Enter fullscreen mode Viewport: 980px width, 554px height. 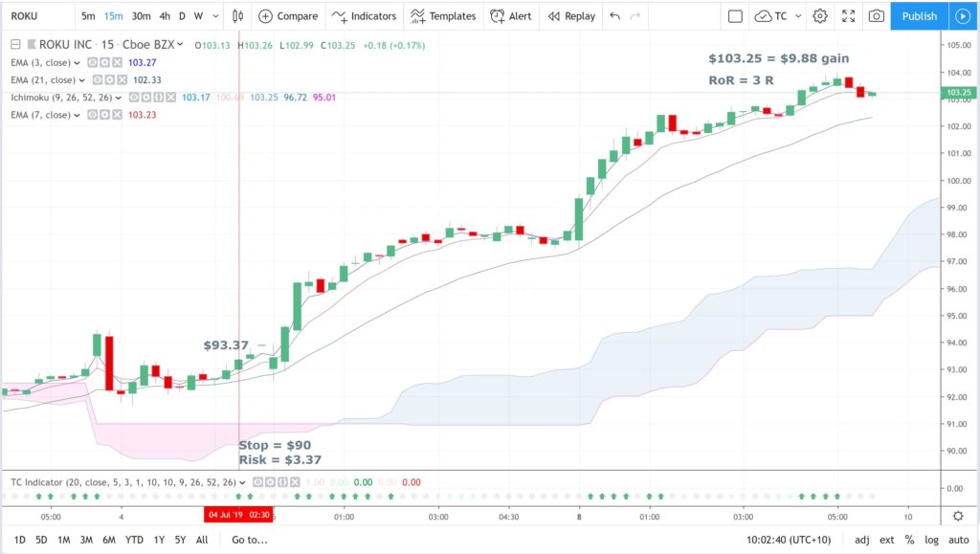[848, 16]
